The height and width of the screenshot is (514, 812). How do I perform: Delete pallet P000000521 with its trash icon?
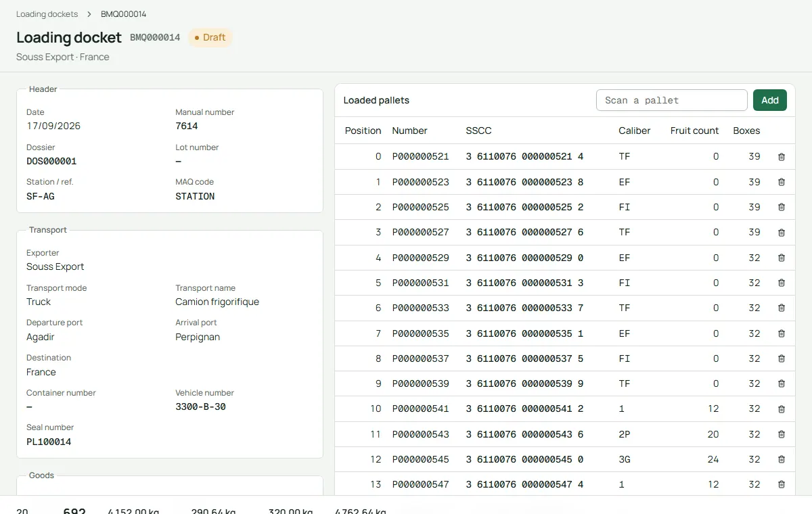point(782,157)
